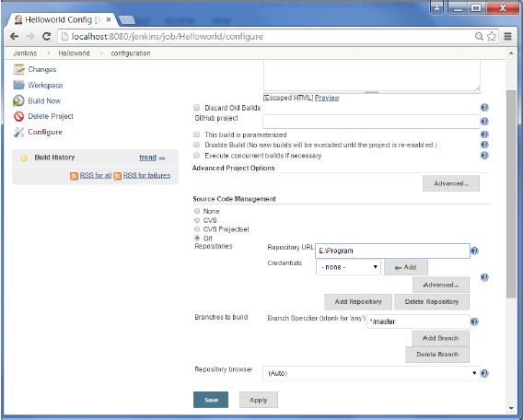Image resolution: width=523 pixels, height=420 pixels.
Task: Check Execute concurrent builds if necessary
Action: click(x=196, y=156)
